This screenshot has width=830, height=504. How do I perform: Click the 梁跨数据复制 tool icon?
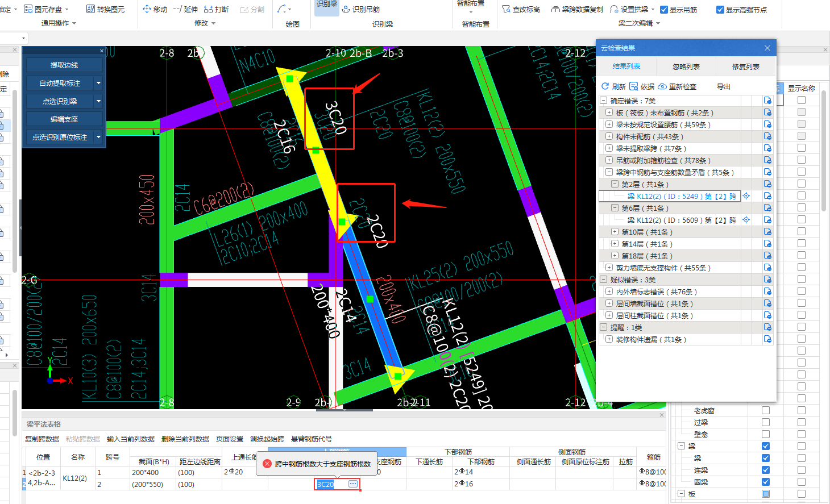coord(555,9)
